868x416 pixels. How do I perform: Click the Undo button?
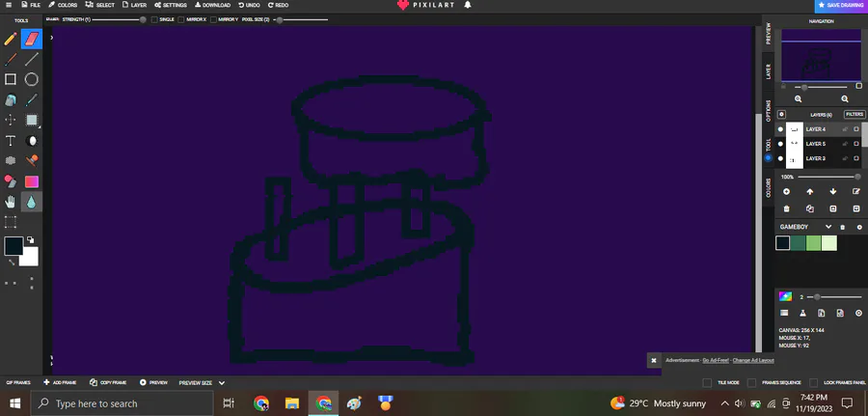point(249,5)
